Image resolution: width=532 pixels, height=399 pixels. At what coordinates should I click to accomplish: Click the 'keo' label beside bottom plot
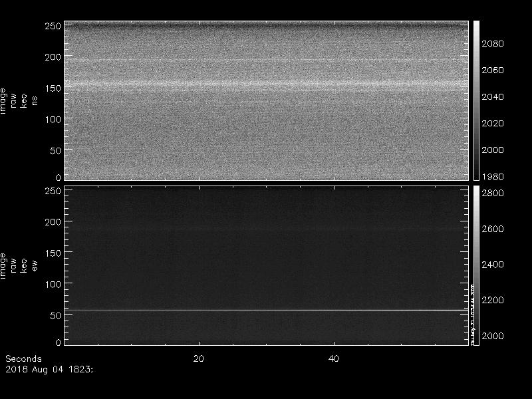24,265
